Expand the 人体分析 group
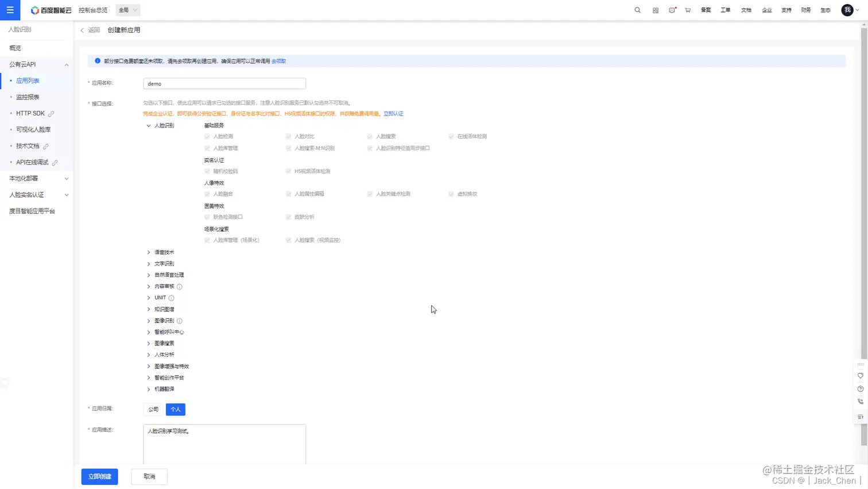The width and height of the screenshot is (868, 489). tap(149, 355)
